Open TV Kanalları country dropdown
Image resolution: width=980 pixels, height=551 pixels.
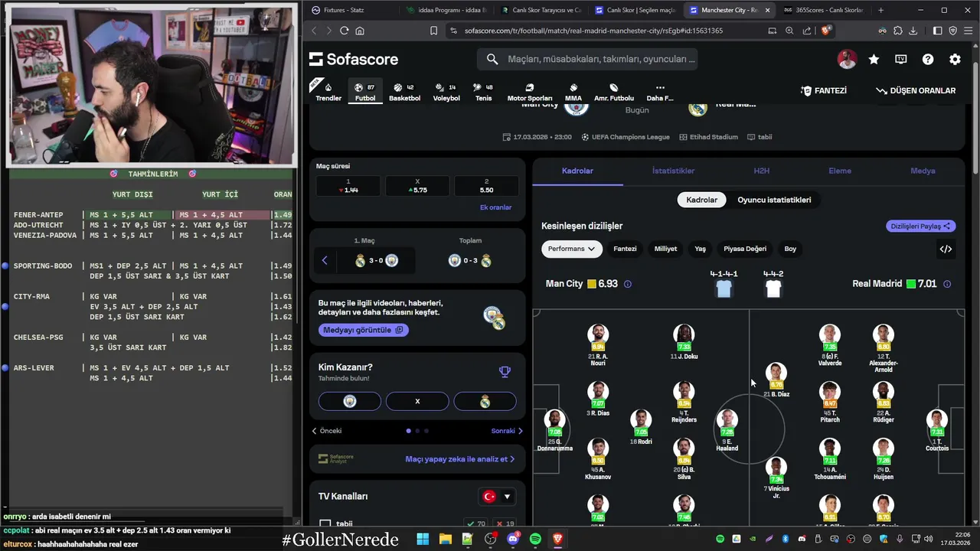tap(496, 497)
